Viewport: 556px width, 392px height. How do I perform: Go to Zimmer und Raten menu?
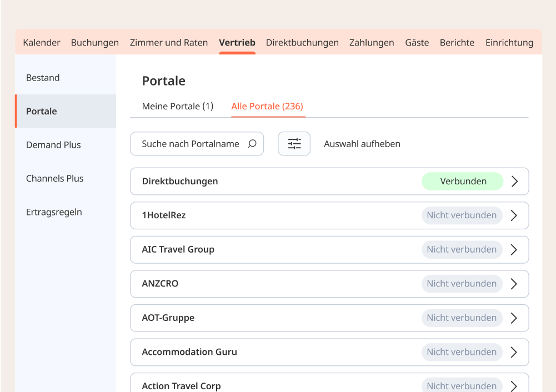click(169, 43)
